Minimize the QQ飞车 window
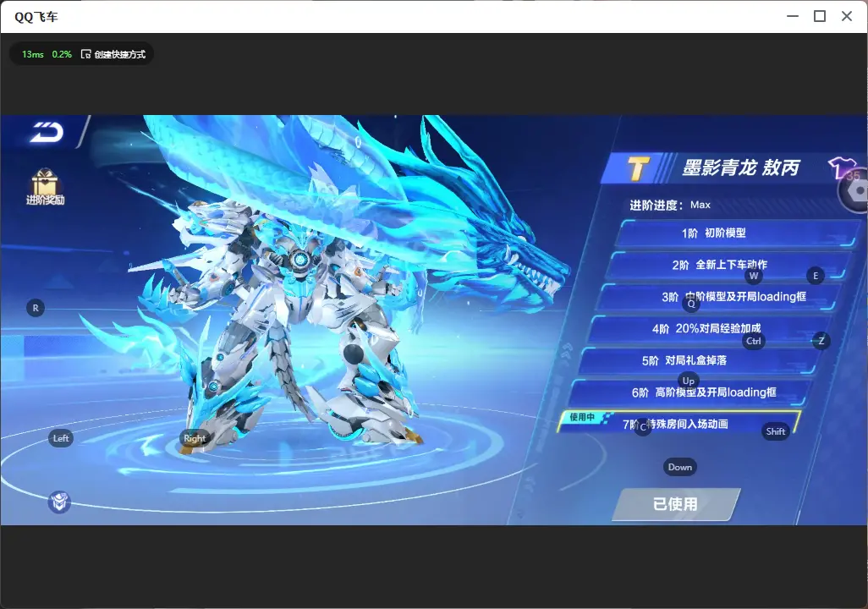This screenshot has width=868, height=609. click(x=793, y=17)
